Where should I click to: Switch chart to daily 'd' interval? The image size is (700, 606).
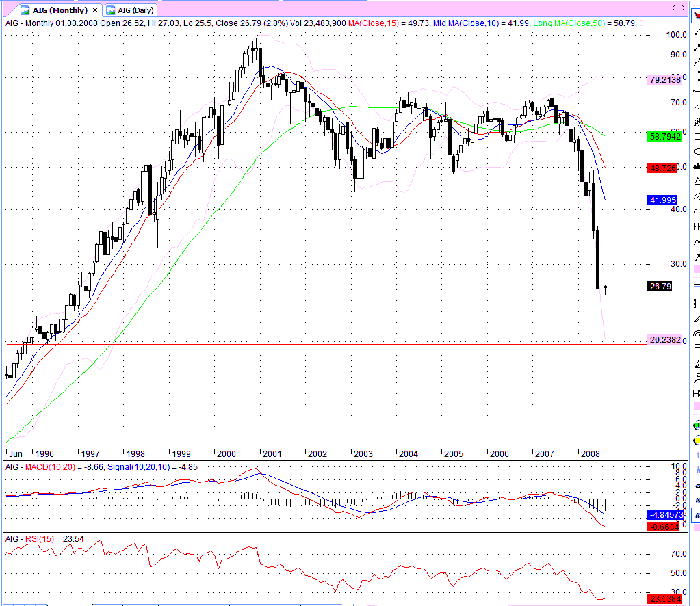coord(697,485)
